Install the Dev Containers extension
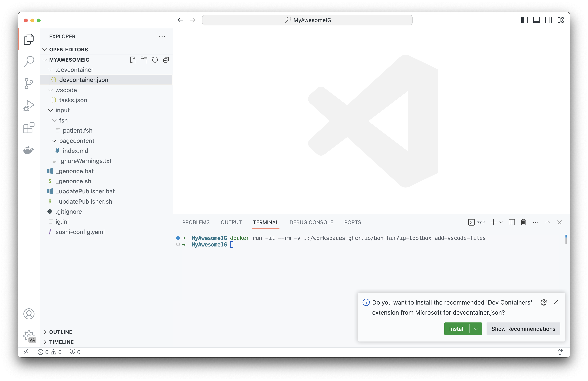The image size is (588, 381). coord(456,329)
